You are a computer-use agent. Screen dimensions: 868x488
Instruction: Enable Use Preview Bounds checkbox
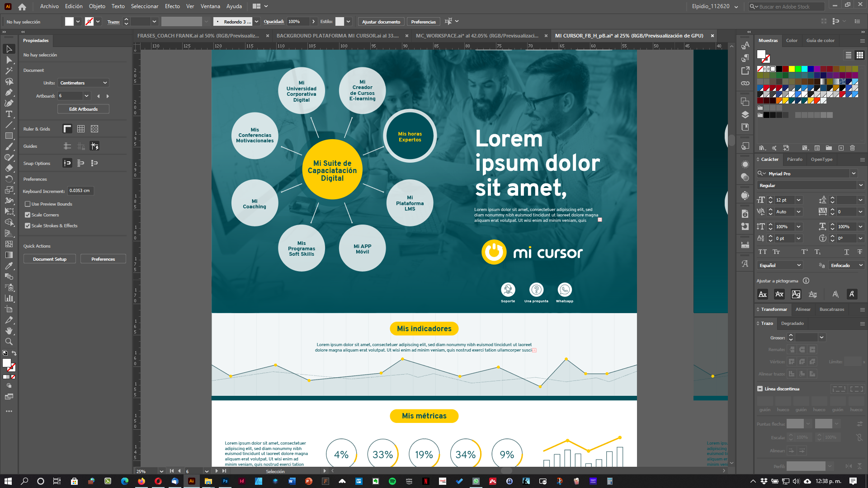pyautogui.click(x=28, y=204)
